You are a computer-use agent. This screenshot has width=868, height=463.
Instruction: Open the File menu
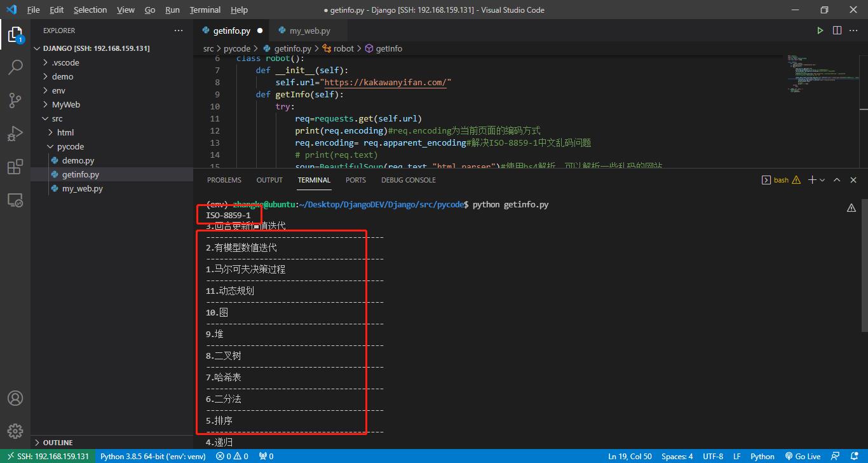click(x=34, y=10)
